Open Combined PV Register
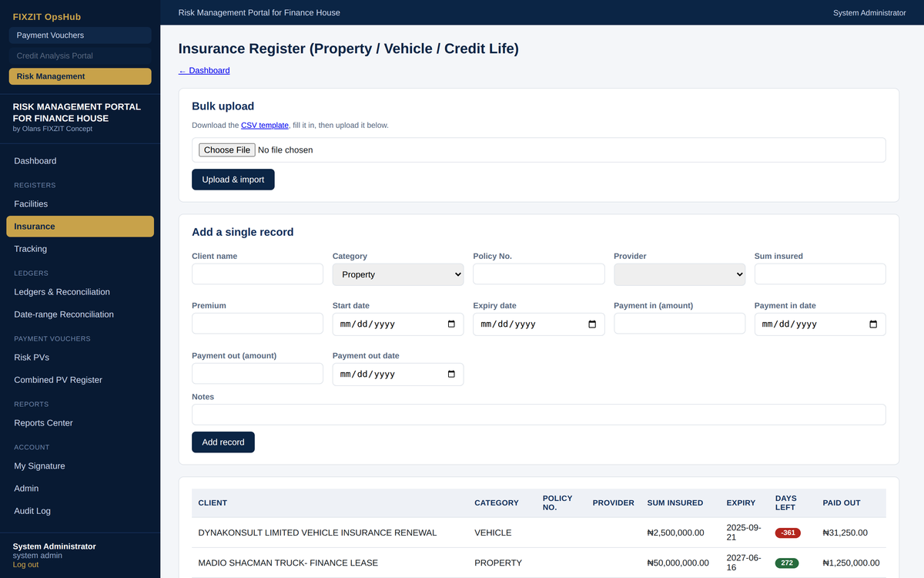The image size is (924, 578). (80, 380)
